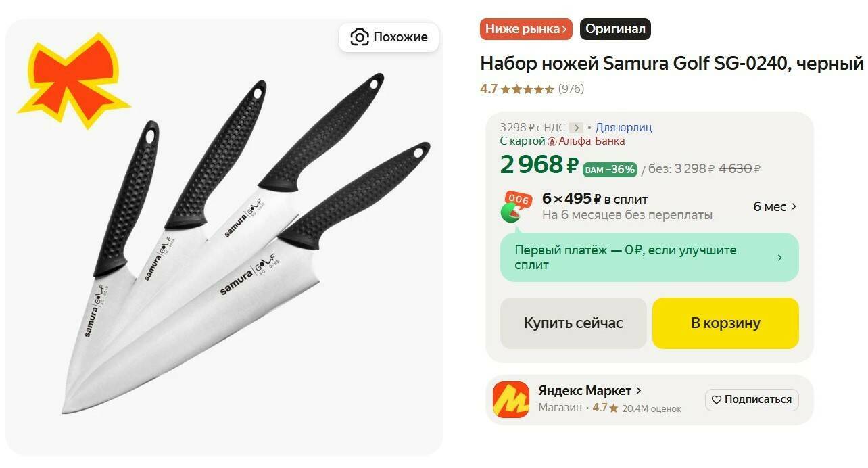Open the Ниже рынка badge
Viewport: 868px width, 468px height.
526,29
